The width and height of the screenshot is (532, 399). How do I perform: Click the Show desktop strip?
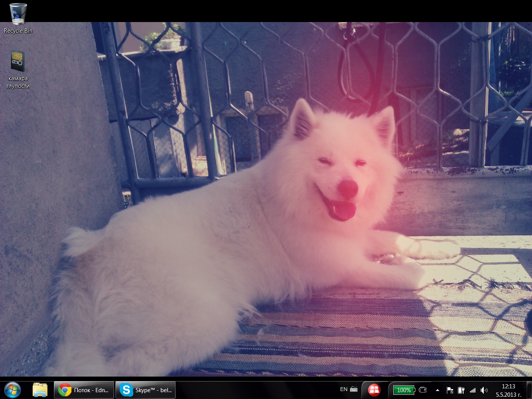[529, 390]
